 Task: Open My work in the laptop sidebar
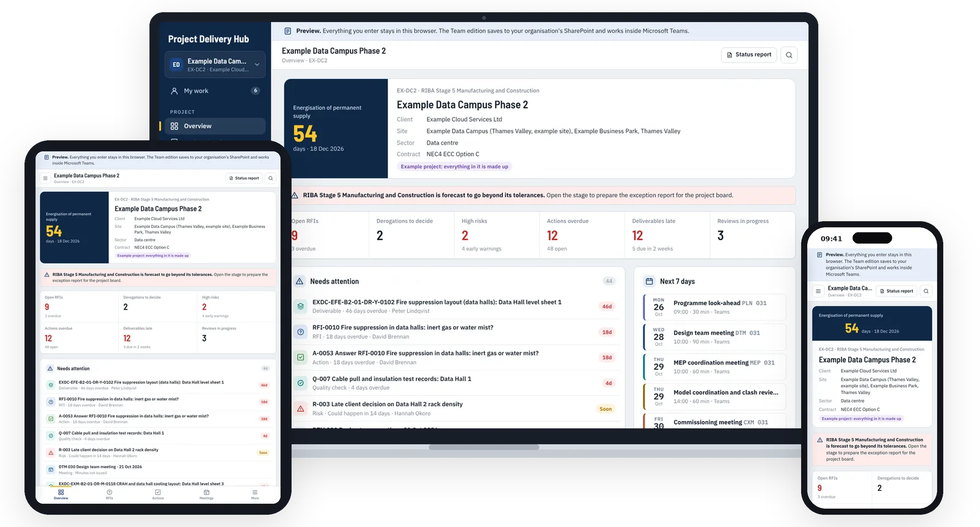tap(215, 91)
